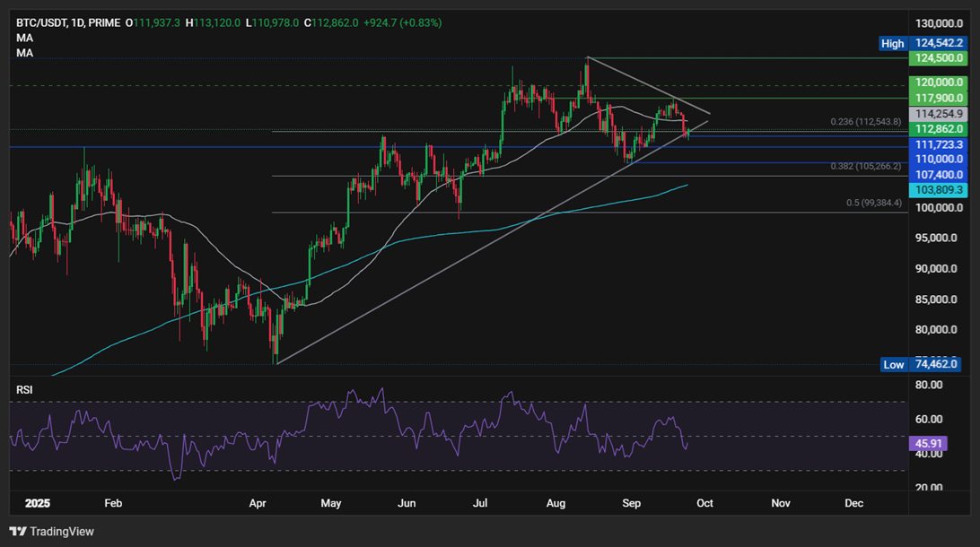
Task: Select the second MA indicator legend entry
Action: click(x=24, y=53)
